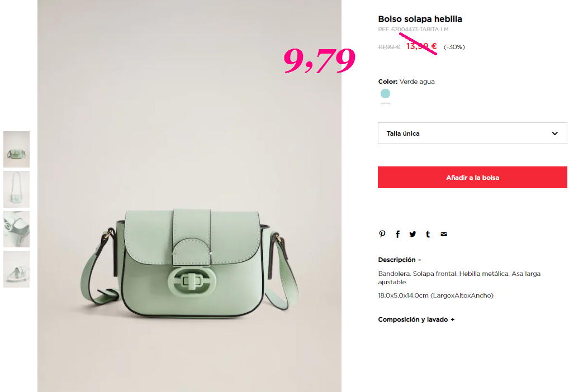Open the Talla única size dropdown
The height and width of the screenshot is (392, 569).
click(472, 133)
